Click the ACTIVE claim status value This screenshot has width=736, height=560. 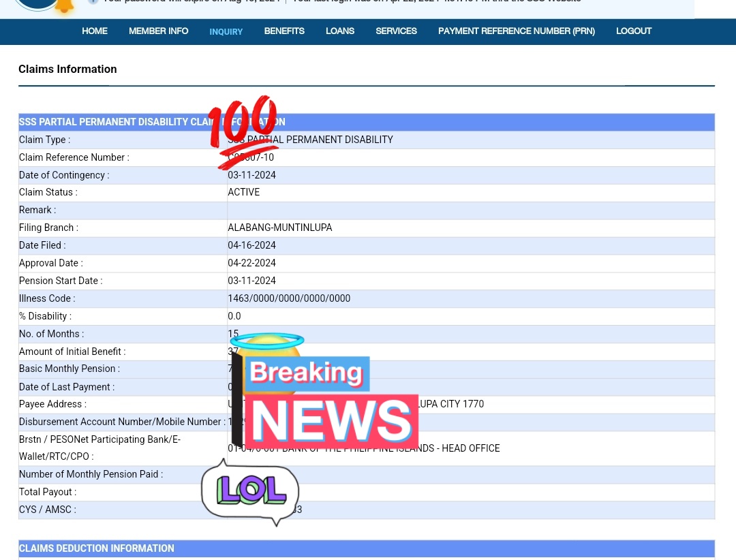[243, 192]
